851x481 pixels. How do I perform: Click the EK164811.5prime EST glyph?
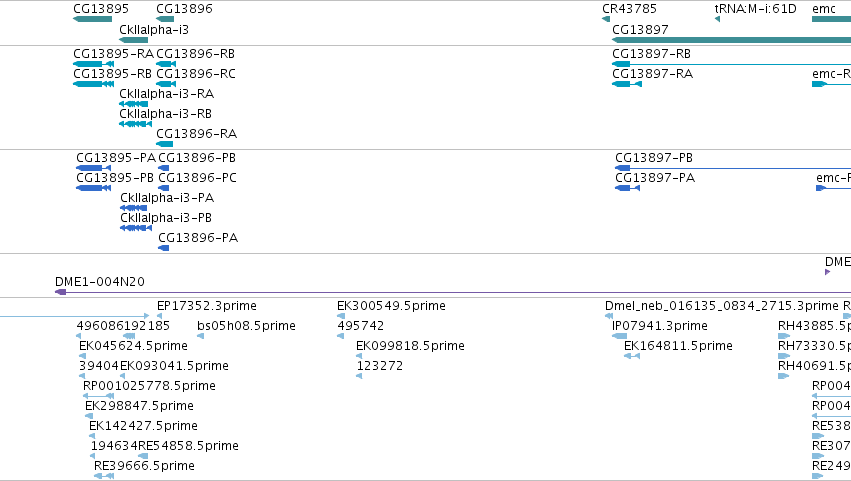(x=632, y=356)
